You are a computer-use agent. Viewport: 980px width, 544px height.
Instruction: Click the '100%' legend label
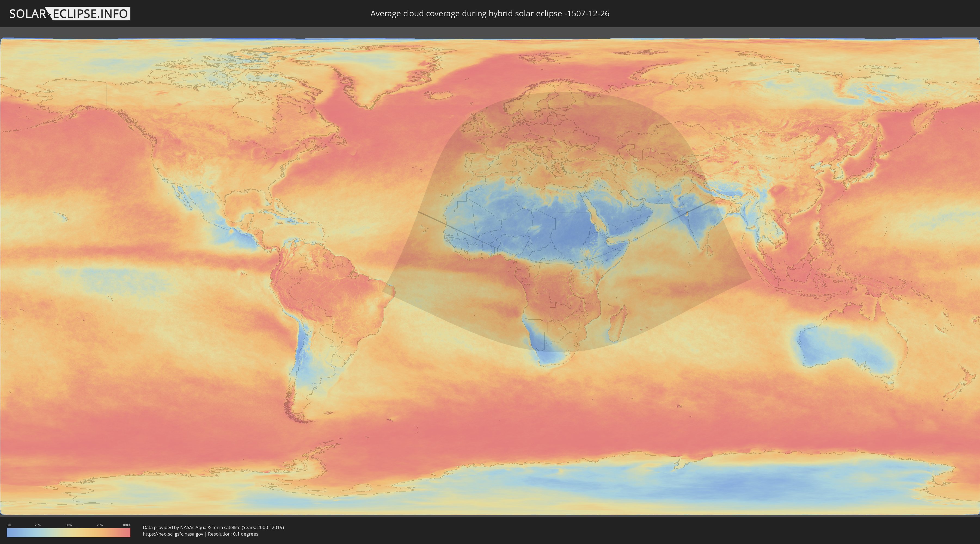click(x=126, y=525)
